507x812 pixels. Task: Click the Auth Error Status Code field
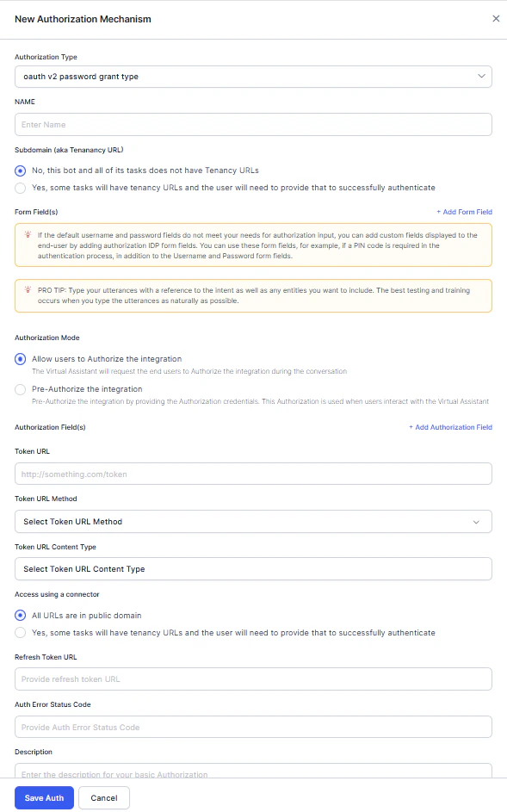(x=254, y=726)
